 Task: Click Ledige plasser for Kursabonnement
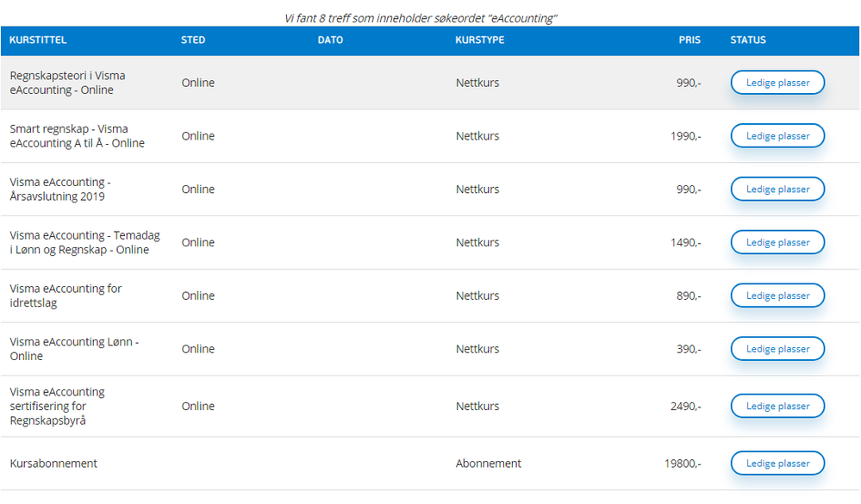point(777,463)
